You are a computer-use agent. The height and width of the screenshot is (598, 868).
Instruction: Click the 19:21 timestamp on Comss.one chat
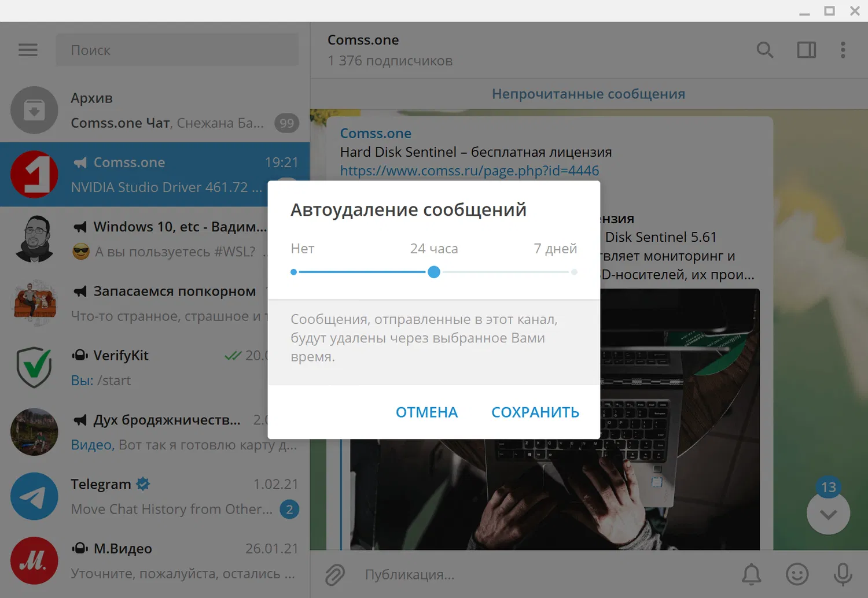point(282,163)
